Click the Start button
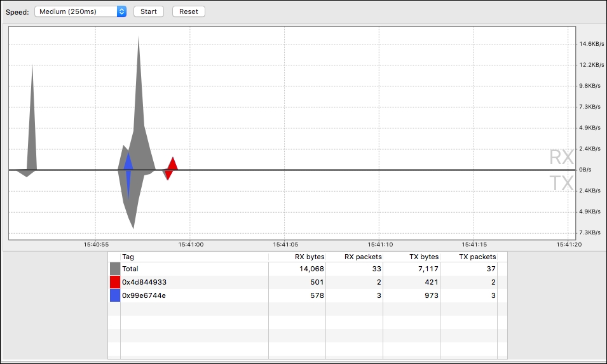This screenshot has height=364, width=607. 149,11
